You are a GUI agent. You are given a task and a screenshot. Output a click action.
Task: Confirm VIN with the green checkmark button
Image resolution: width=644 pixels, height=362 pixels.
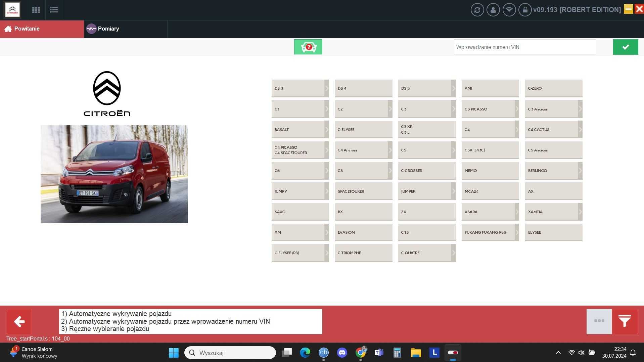pos(626,47)
